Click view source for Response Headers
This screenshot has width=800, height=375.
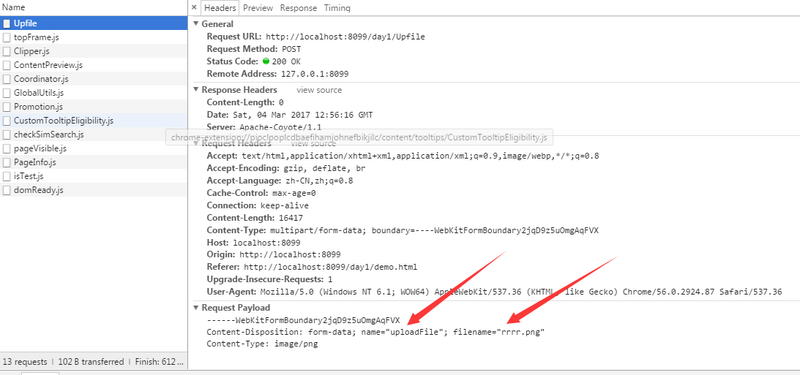coord(319,90)
